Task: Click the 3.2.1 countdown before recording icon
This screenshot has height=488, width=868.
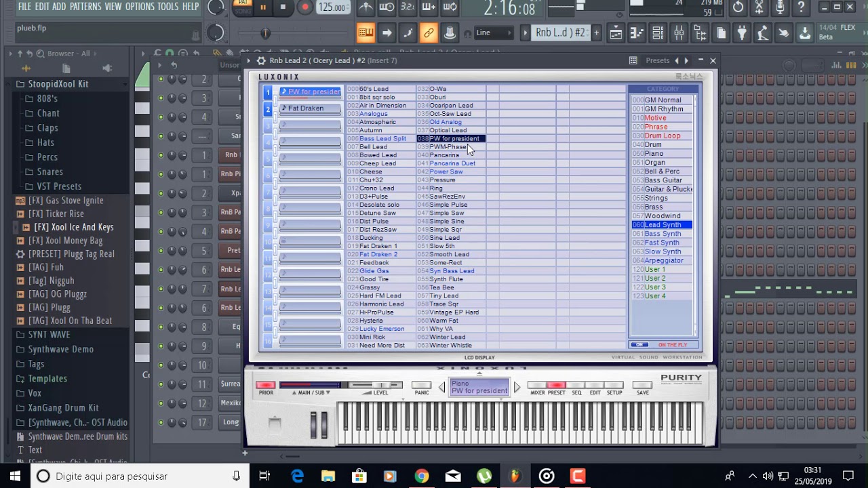Action: [x=408, y=7]
